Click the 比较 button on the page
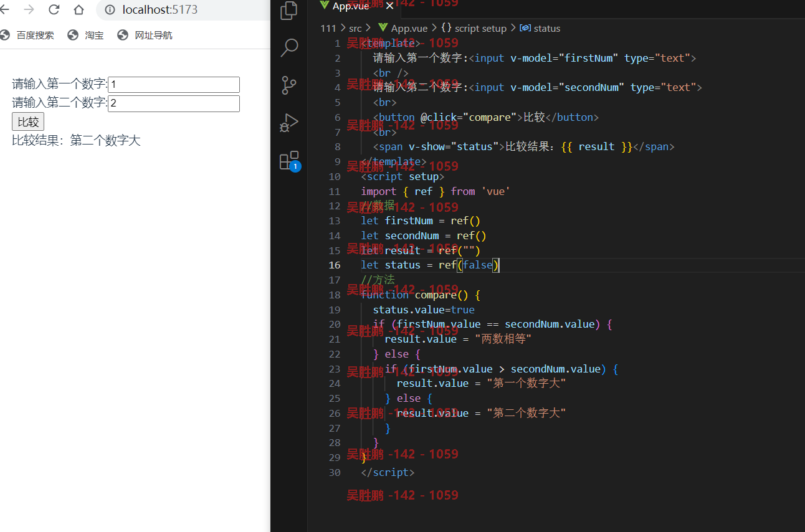The image size is (805, 532). pos(28,122)
